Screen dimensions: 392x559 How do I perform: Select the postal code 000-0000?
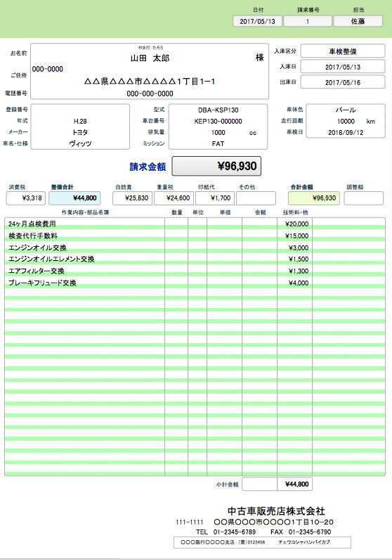click(47, 69)
